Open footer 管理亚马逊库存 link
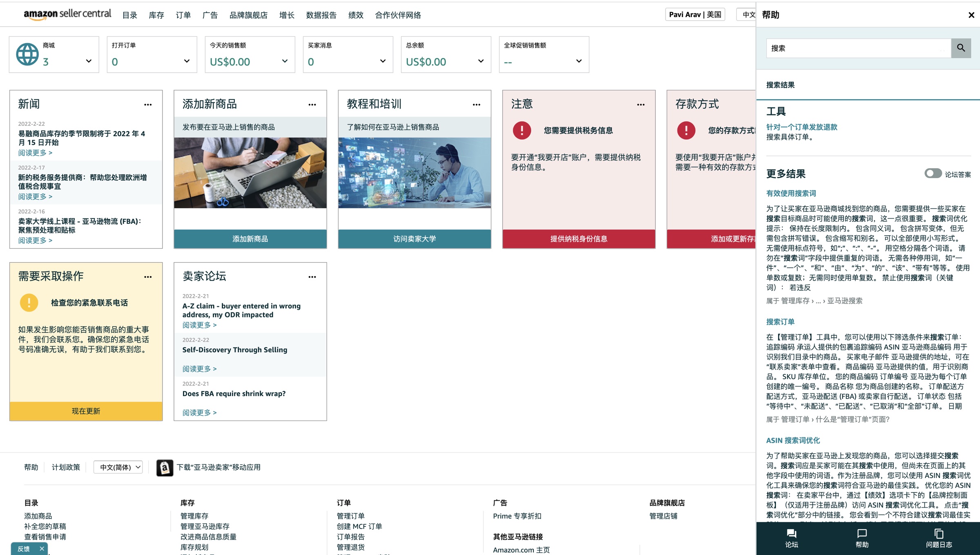This screenshot has width=980, height=555. 205,526
